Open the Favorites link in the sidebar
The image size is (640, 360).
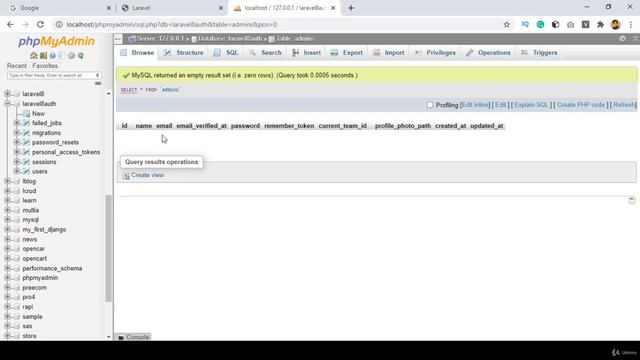coord(45,66)
